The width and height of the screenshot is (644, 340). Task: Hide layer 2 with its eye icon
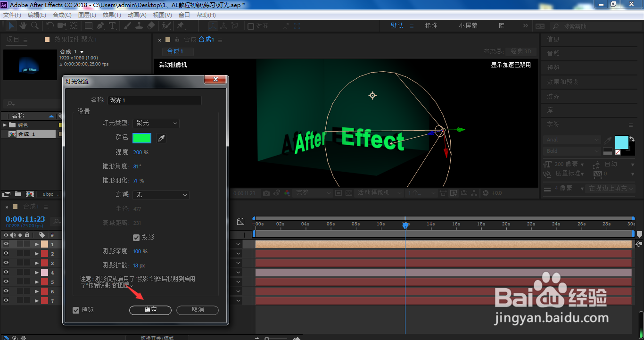point(6,254)
